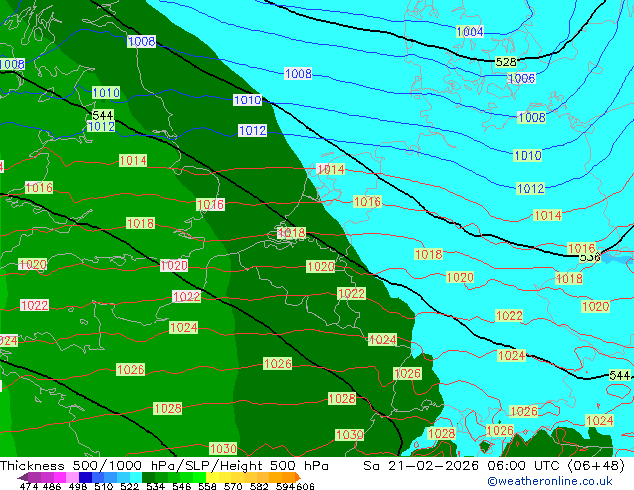Select the light pink legend swatch
This screenshot has width=634, height=490.
tap(72, 477)
